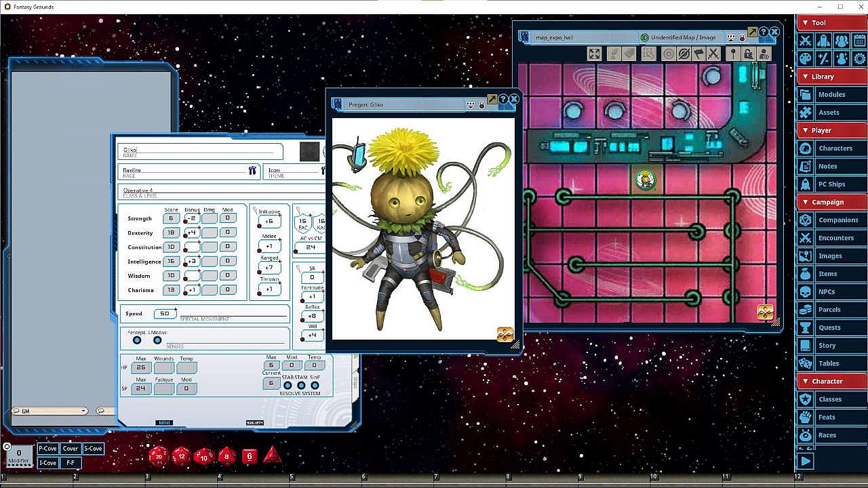The height and width of the screenshot is (488, 868).
Task: Roll the d20 die
Action: click(159, 455)
